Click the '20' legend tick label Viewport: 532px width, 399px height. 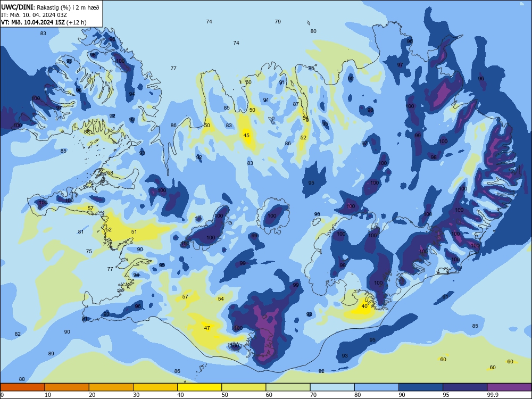92,395
